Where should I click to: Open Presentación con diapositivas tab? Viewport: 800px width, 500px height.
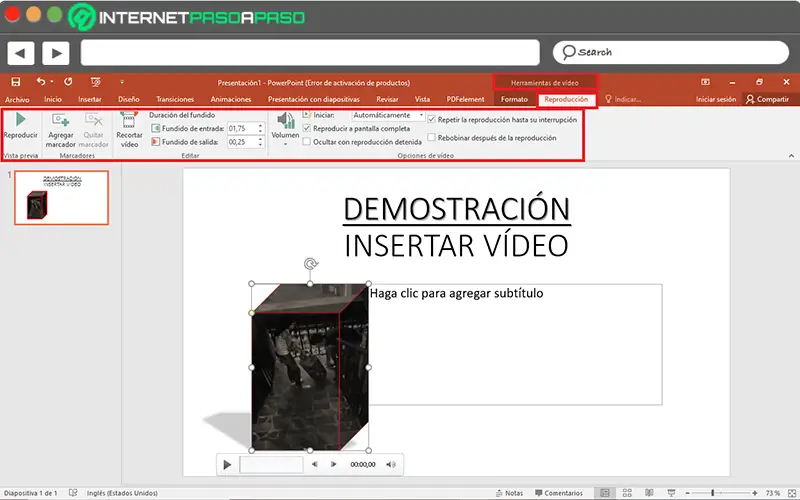pyautogui.click(x=314, y=99)
